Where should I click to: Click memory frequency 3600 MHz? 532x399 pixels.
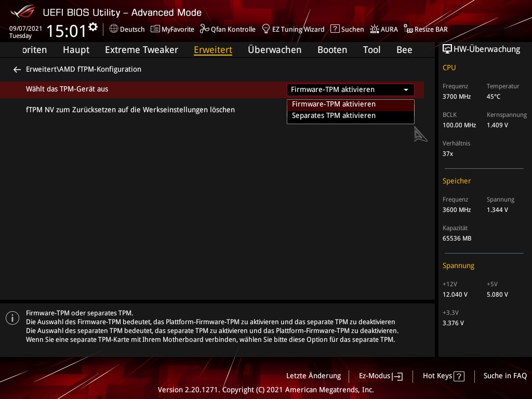(x=456, y=210)
